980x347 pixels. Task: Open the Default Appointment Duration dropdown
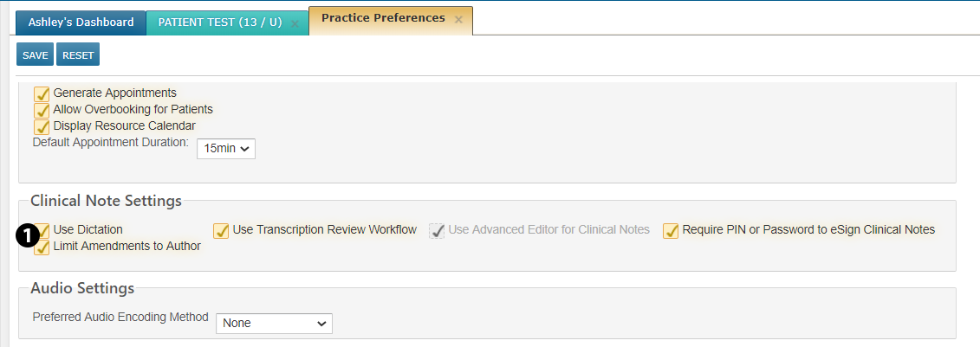(x=225, y=149)
